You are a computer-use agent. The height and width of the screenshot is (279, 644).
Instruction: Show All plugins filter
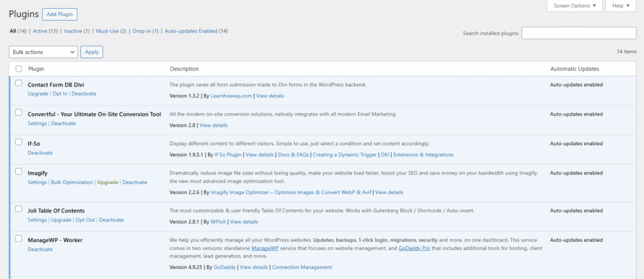point(13,31)
